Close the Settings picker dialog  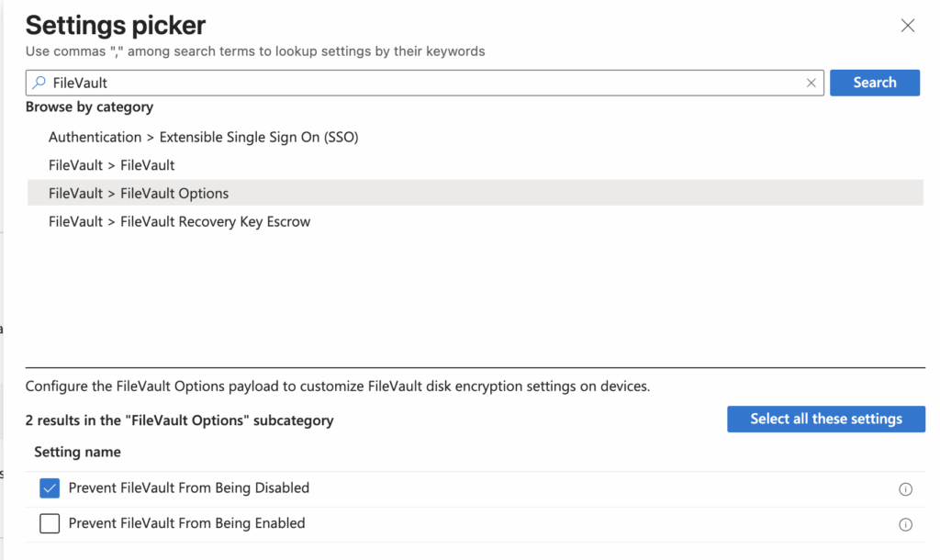pyautogui.click(x=908, y=25)
